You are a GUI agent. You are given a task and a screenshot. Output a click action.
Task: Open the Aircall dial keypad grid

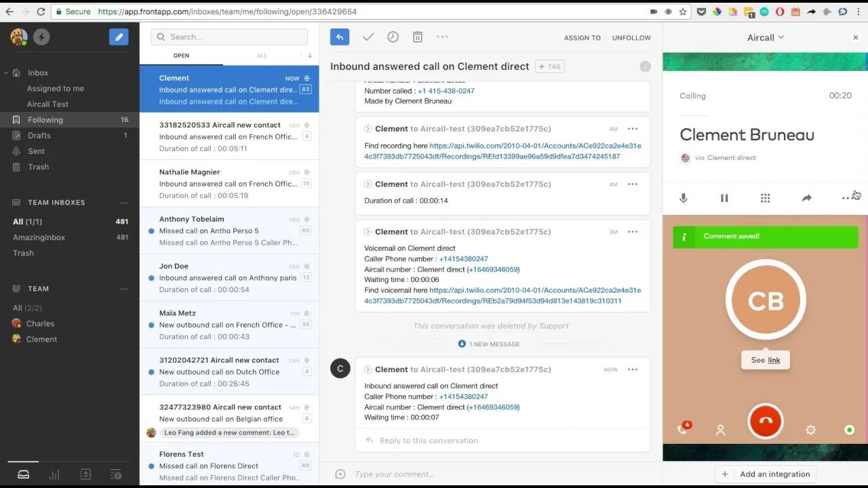click(765, 198)
